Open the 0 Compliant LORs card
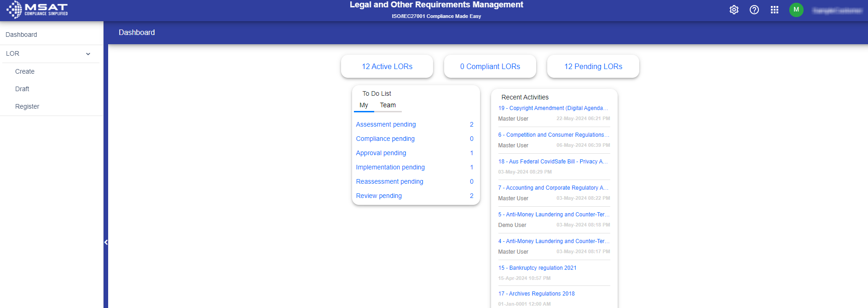The width and height of the screenshot is (868, 308). [490, 66]
